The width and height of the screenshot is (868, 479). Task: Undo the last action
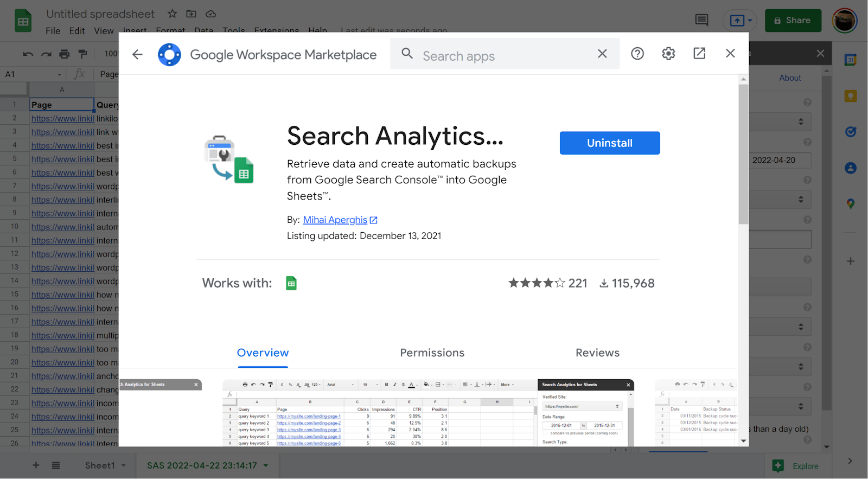(x=28, y=54)
